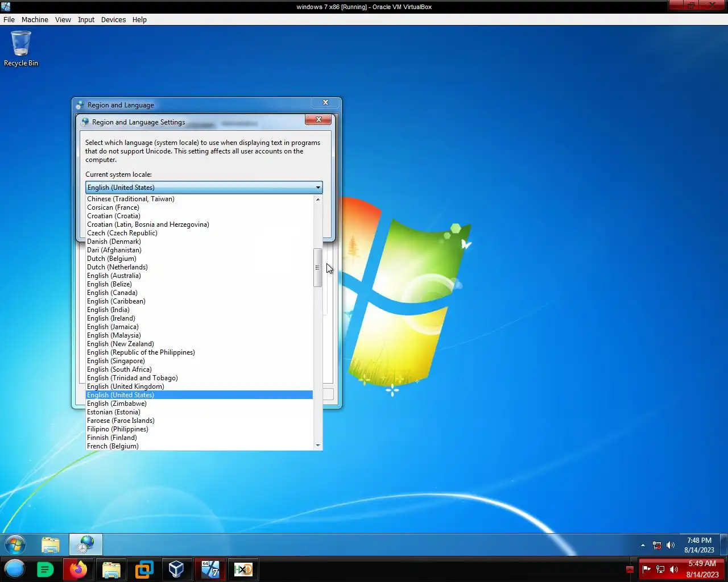Collapse the Current system locale combo box
Screen dimensions: 728x582
click(204, 187)
